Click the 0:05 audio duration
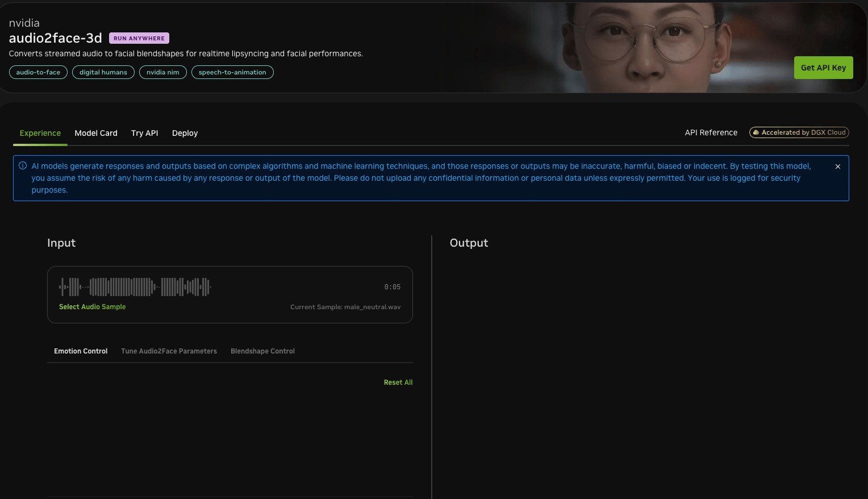This screenshot has height=499, width=868. [393, 287]
